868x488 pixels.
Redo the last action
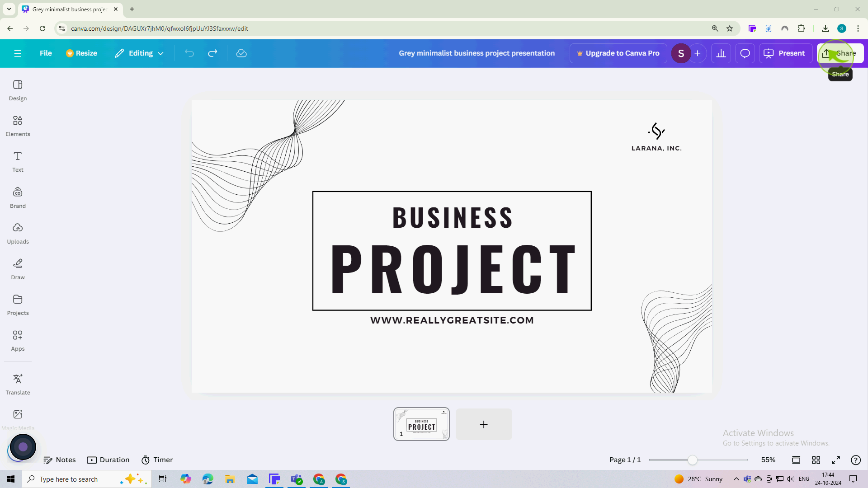(212, 53)
